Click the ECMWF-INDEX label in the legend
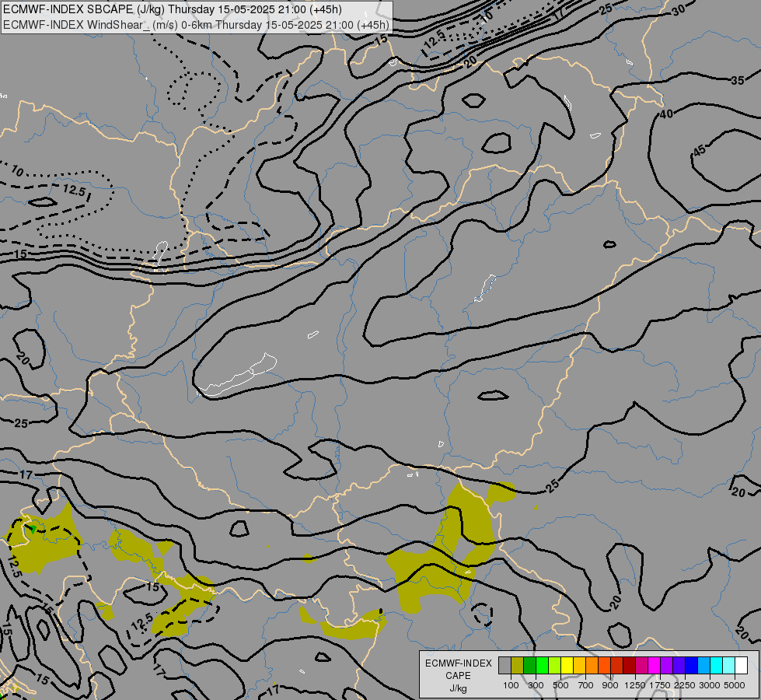 pos(458,663)
